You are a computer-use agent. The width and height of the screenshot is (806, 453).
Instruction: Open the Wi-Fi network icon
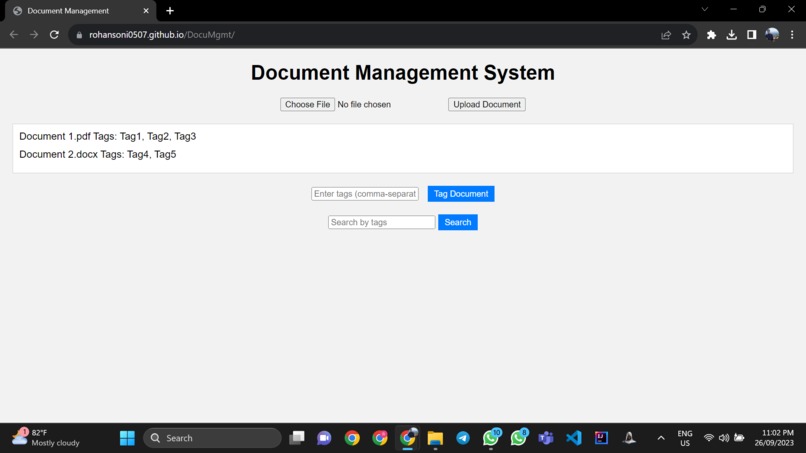[x=709, y=438]
